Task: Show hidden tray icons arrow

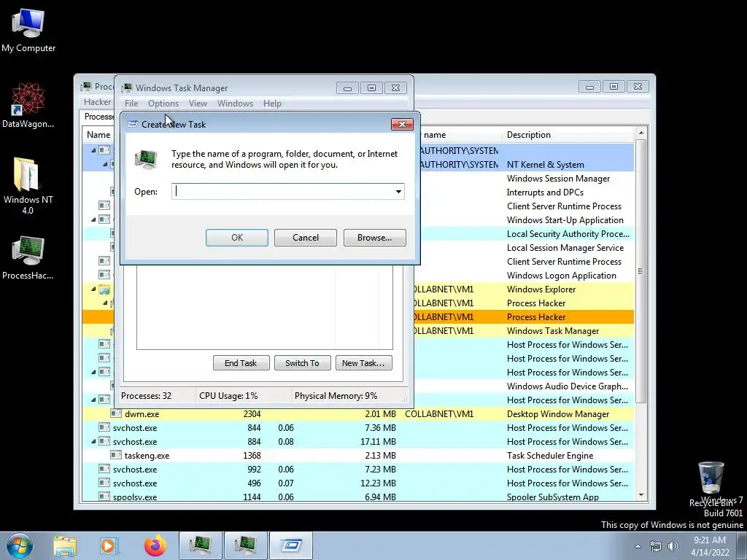Action: coord(638,546)
